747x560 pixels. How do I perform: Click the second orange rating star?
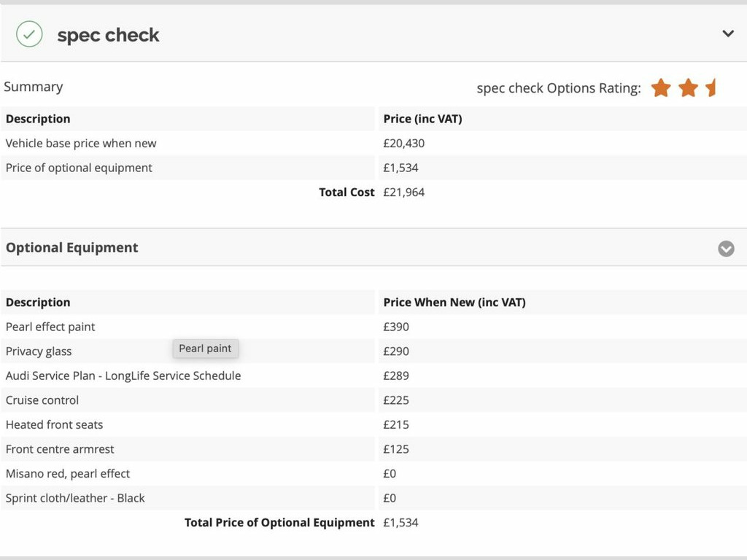click(x=688, y=88)
